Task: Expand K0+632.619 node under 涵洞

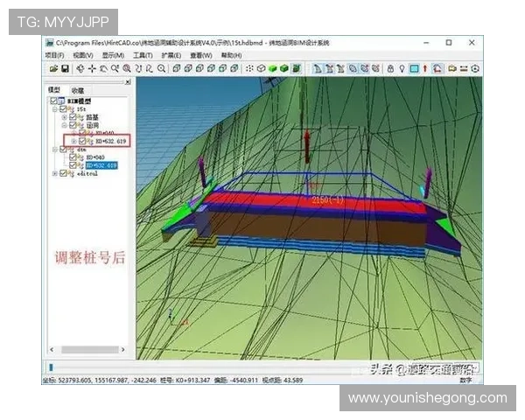Action: pos(74,142)
